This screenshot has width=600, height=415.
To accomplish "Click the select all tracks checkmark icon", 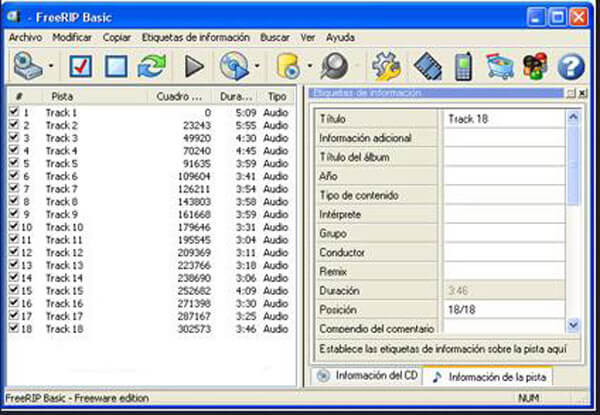I will [81, 66].
